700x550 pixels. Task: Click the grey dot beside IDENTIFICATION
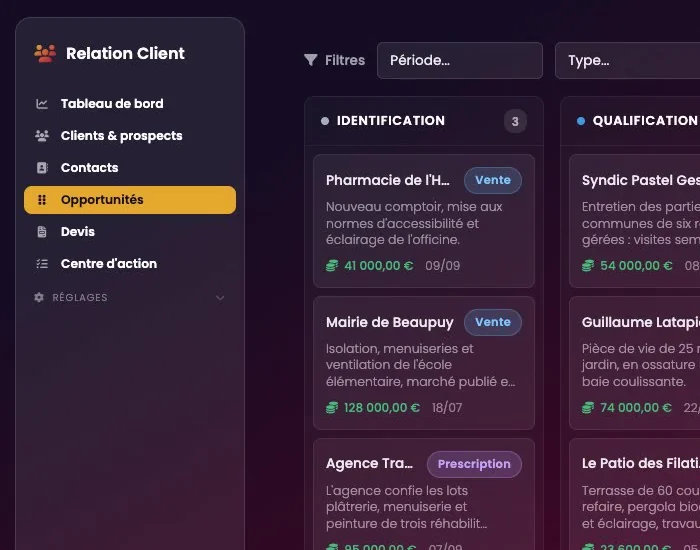pos(325,121)
